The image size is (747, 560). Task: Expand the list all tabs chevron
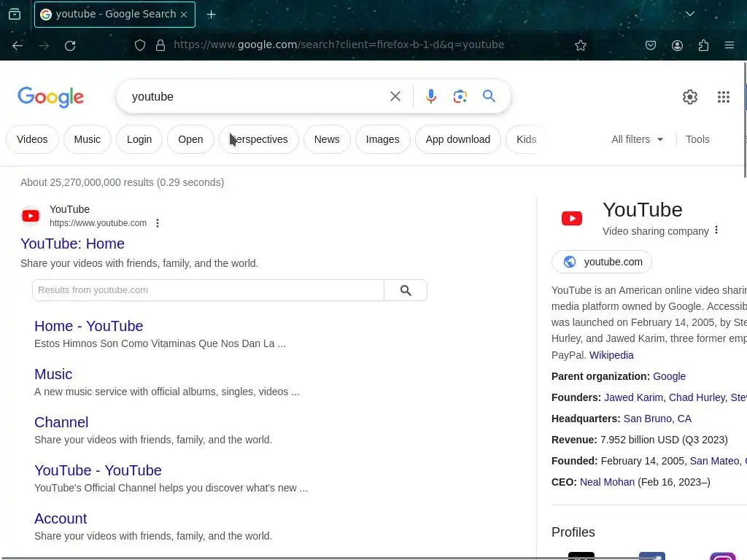tap(690, 14)
